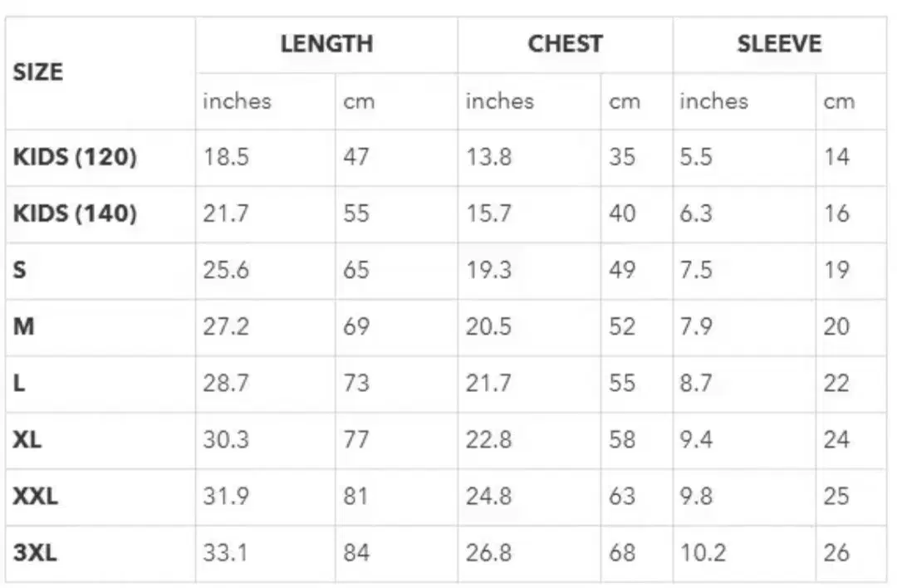The width and height of the screenshot is (897, 588).
Task: Click the CHEST column header
Action: click(565, 44)
